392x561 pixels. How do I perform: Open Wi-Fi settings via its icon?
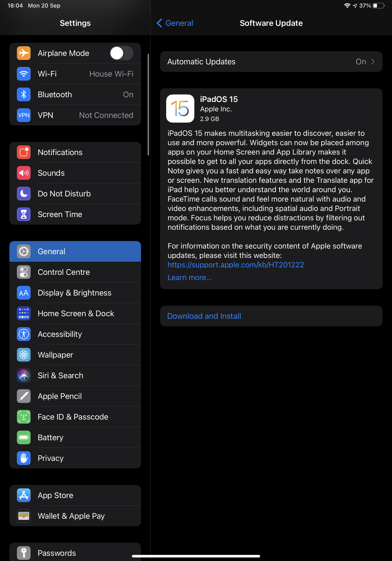pos(24,74)
